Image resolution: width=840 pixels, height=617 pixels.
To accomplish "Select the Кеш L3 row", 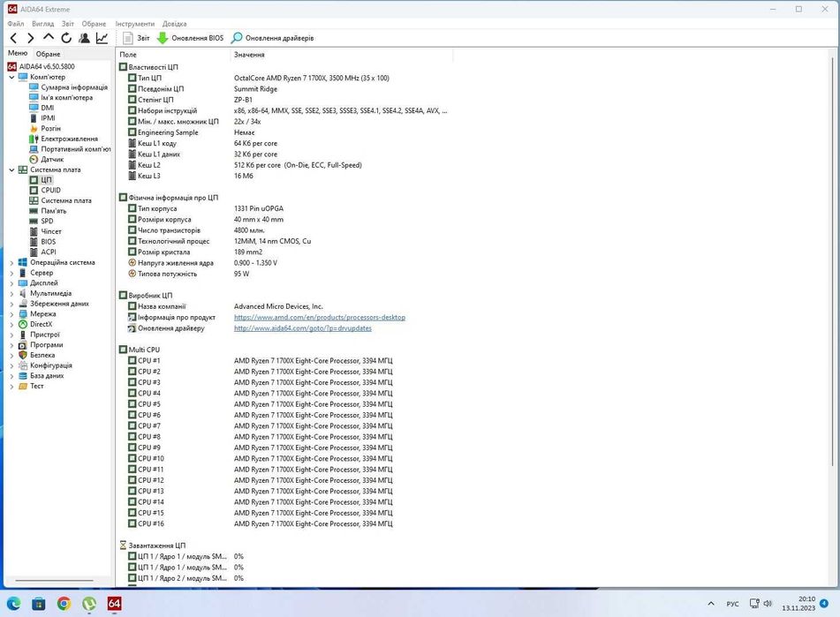I will coord(284,176).
